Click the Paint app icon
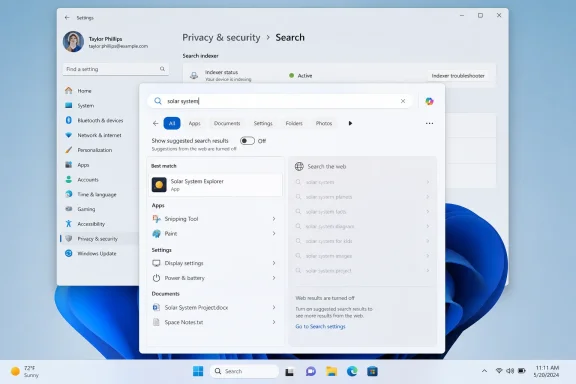576x384 pixels. pyautogui.click(x=156, y=234)
